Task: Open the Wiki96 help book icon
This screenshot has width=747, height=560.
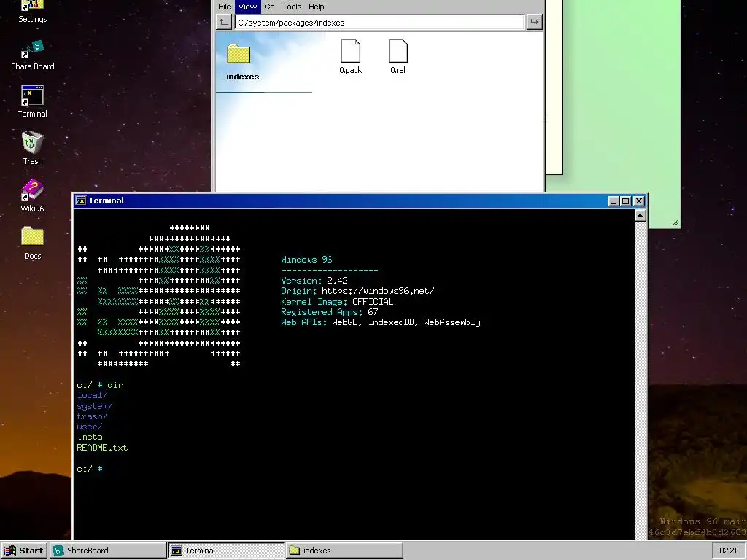Action: (32, 195)
